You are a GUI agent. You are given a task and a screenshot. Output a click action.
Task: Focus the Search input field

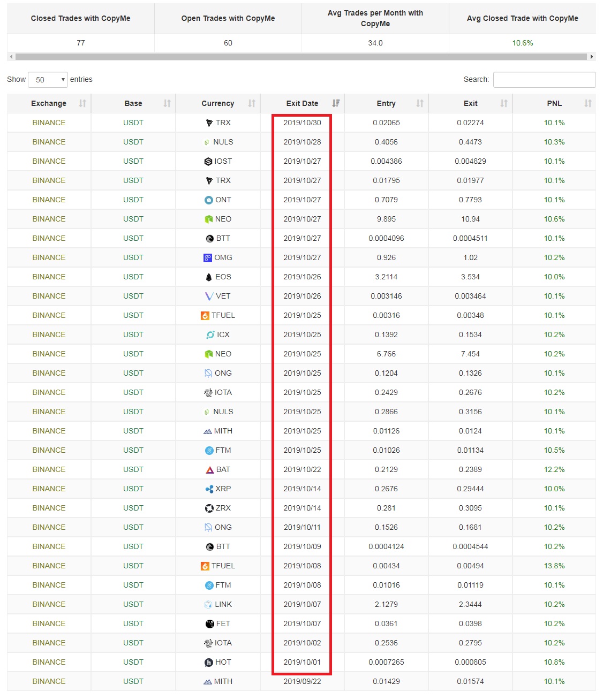click(x=544, y=79)
